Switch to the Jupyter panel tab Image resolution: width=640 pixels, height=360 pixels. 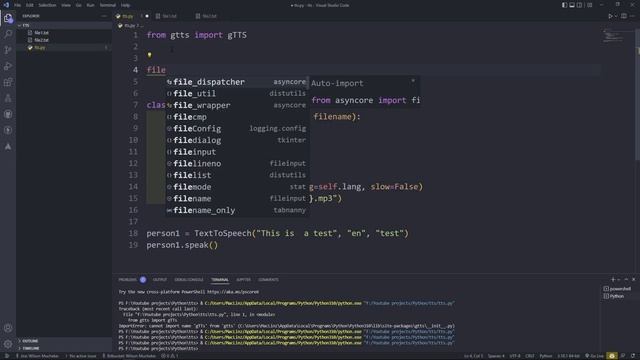243,280
